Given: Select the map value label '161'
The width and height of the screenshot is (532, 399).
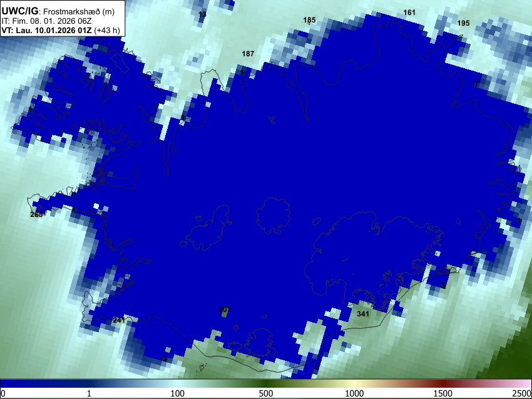Looking at the screenshot, I should click(x=409, y=13).
